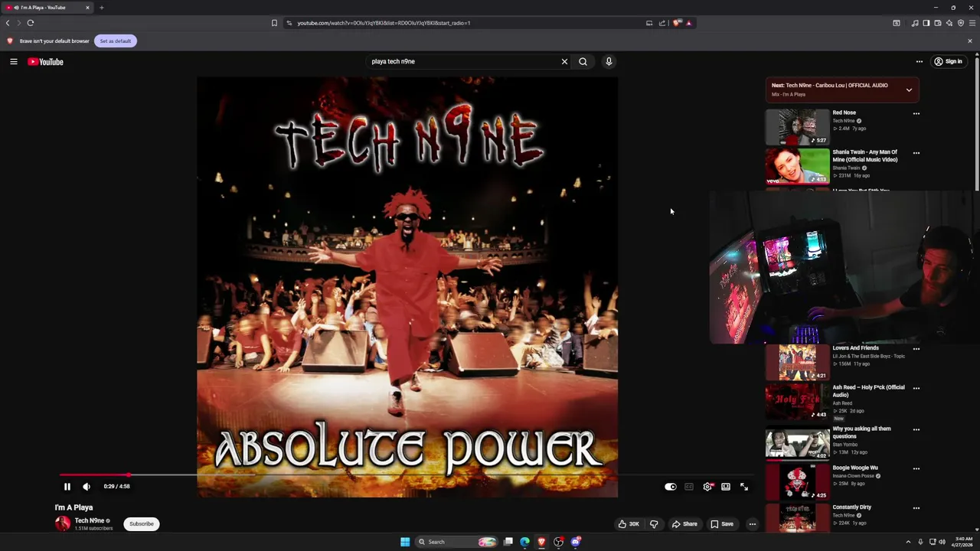This screenshot has height=551, width=980.
Task: Dismiss the default browser notice
Action: [970, 41]
